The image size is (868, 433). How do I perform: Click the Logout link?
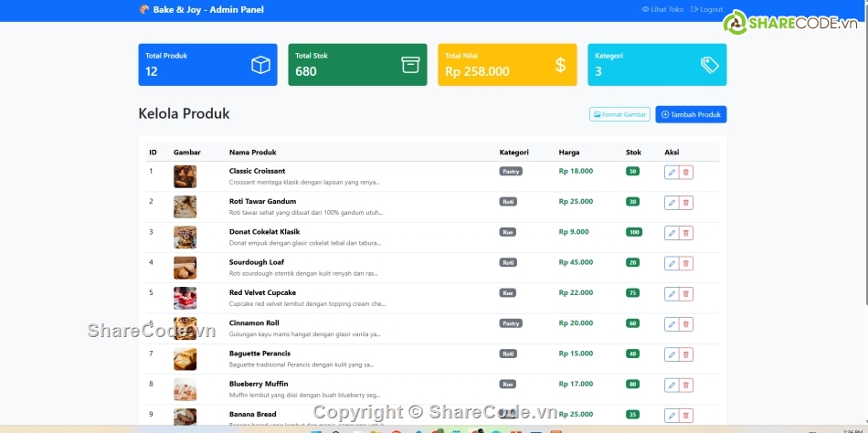(707, 9)
